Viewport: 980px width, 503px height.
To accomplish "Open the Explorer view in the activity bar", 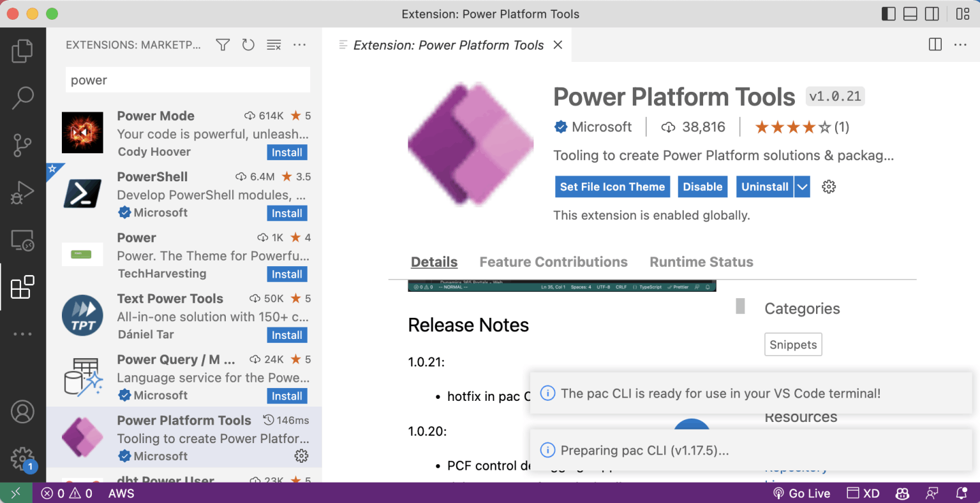I will (22, 51).
